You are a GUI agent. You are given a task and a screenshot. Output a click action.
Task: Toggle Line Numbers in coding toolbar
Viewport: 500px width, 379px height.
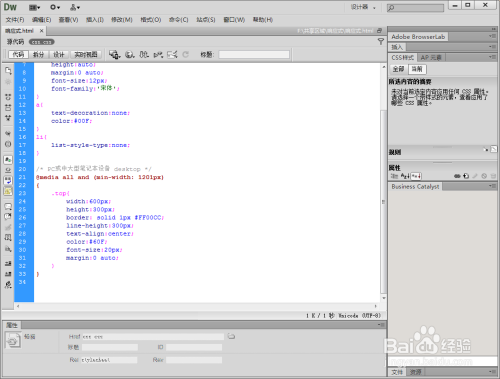8,160
